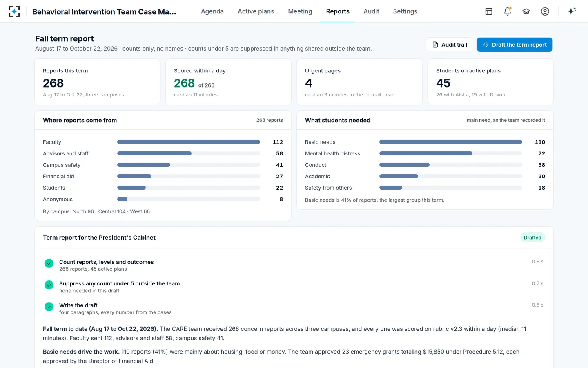Viewport: 588px width, 368px height.
Task: Click the Academic count 30
Action: click(541, 176)
